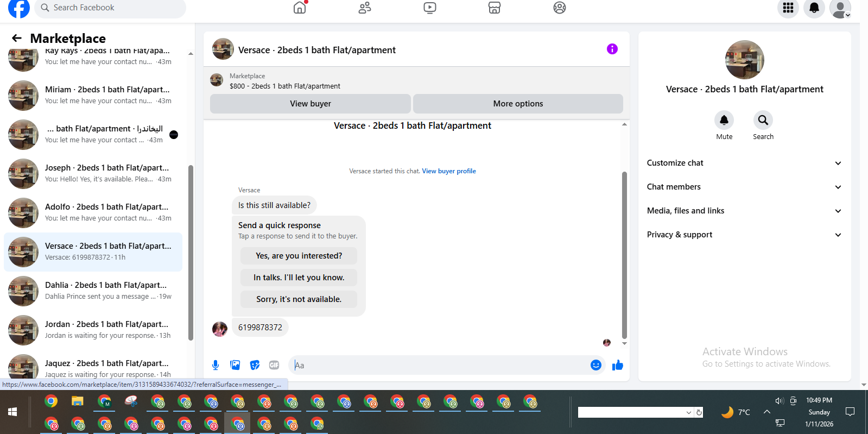This screenshot has width=868, height=434.
Task: Click the sender avatar beside 6199878372
Action: [x=220, y=329]
